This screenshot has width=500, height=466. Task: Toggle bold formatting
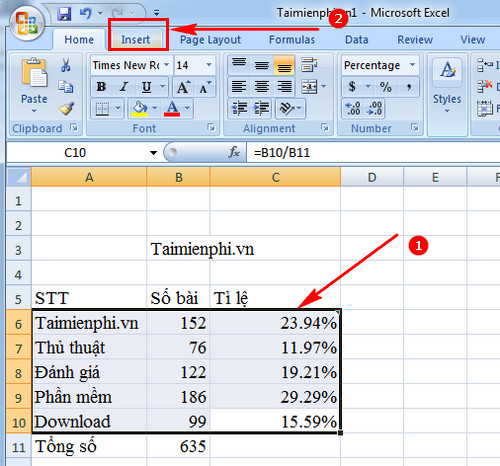(x=101, y=87)
